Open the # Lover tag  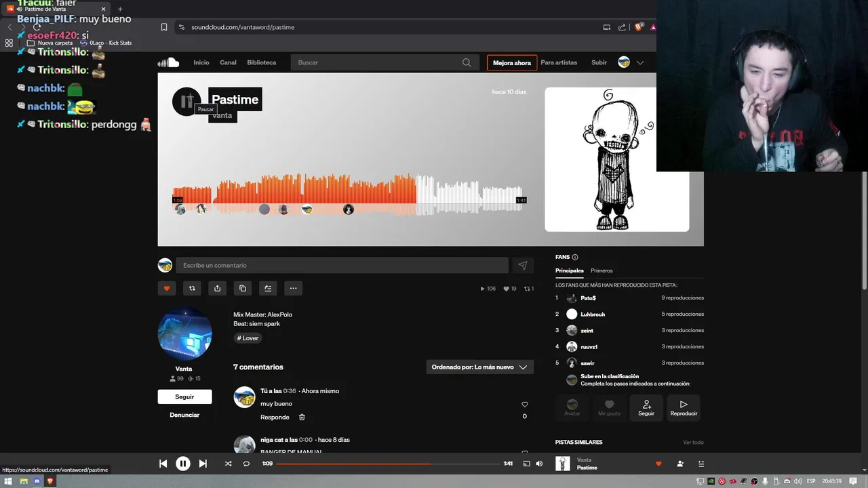coord(248,338)
